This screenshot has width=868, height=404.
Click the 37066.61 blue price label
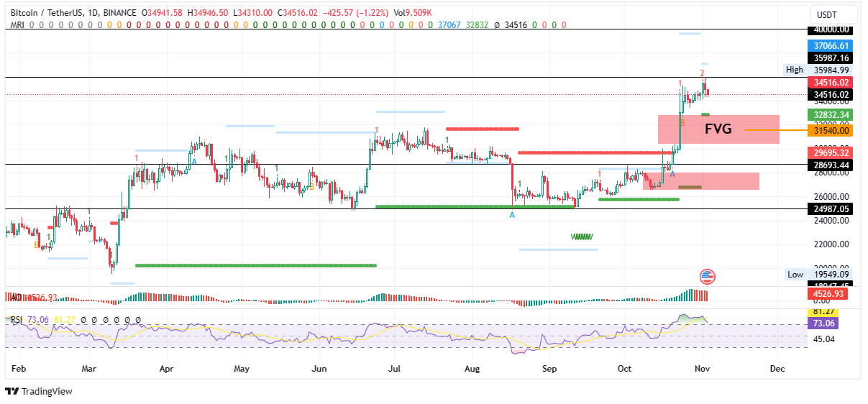[x=829, y=45]
